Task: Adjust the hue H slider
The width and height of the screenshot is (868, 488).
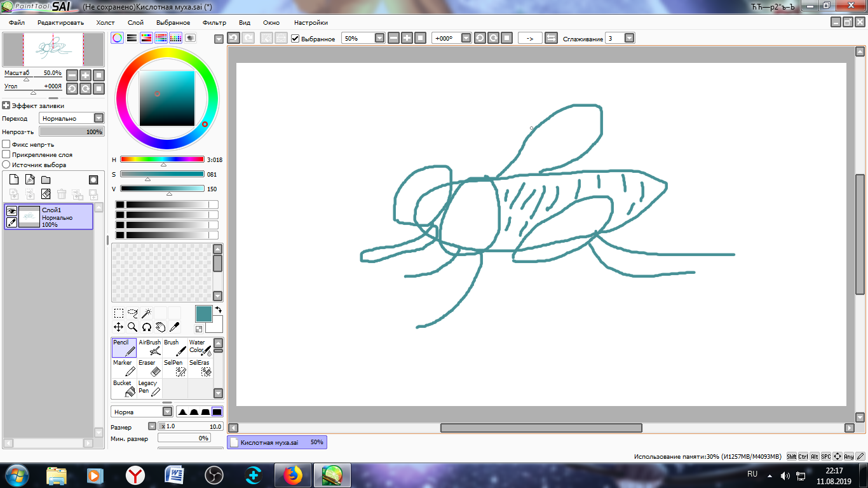Action: 163,159
